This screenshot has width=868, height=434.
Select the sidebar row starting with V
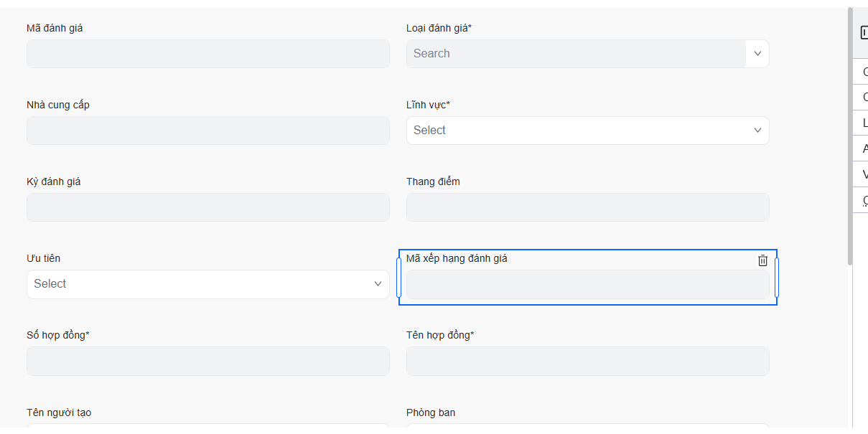coord(864,174)
